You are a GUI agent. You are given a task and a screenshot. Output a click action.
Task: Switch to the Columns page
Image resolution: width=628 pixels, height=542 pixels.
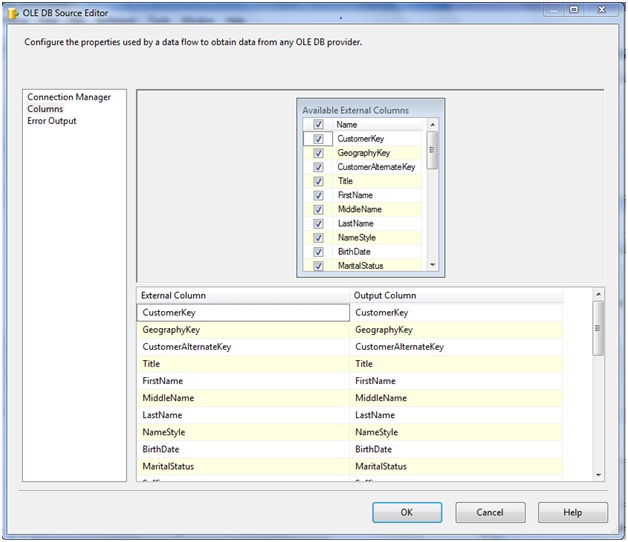[x=45, y=109]
